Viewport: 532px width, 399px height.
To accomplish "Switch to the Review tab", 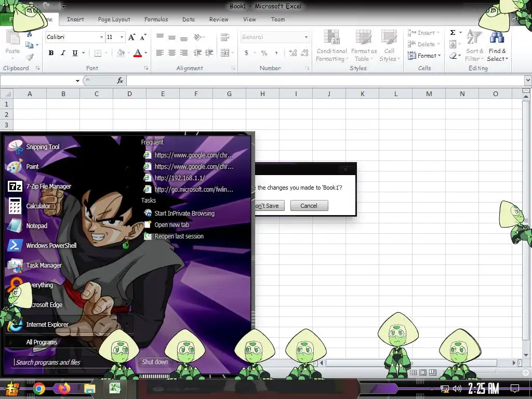I will 219,19.
